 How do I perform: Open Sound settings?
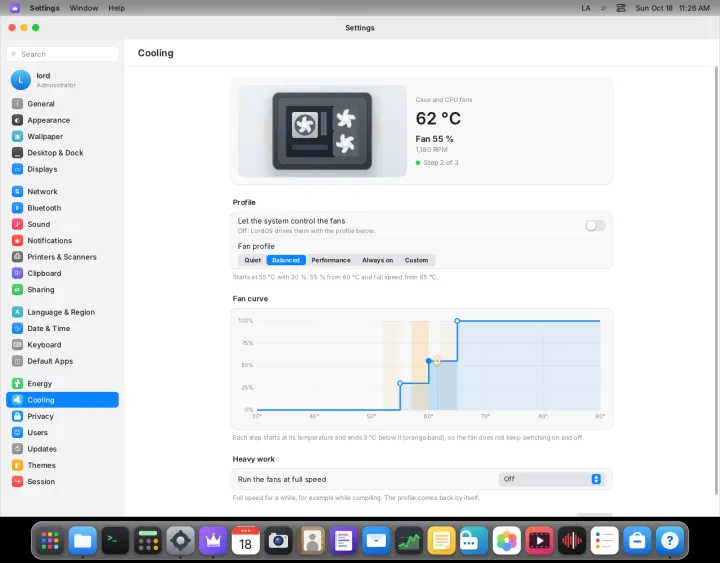coord(62,224)
